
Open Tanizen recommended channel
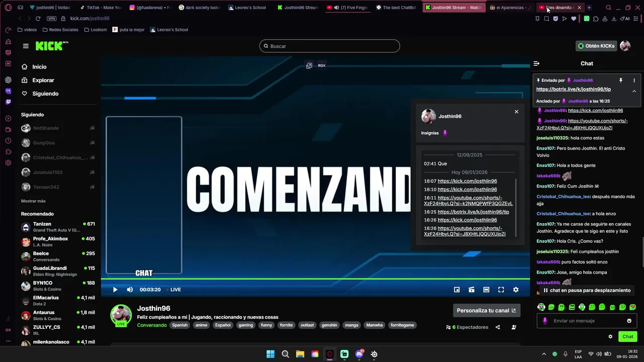(58, 227)
